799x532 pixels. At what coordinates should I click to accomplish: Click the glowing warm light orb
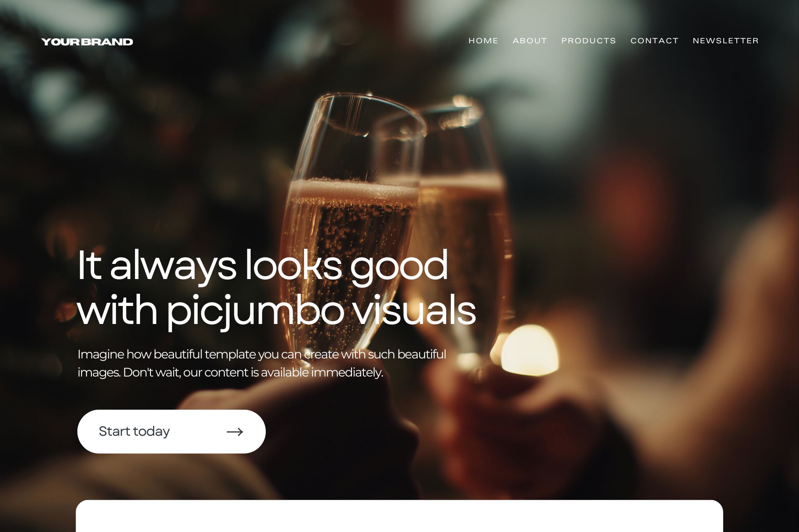coord(529,350)
